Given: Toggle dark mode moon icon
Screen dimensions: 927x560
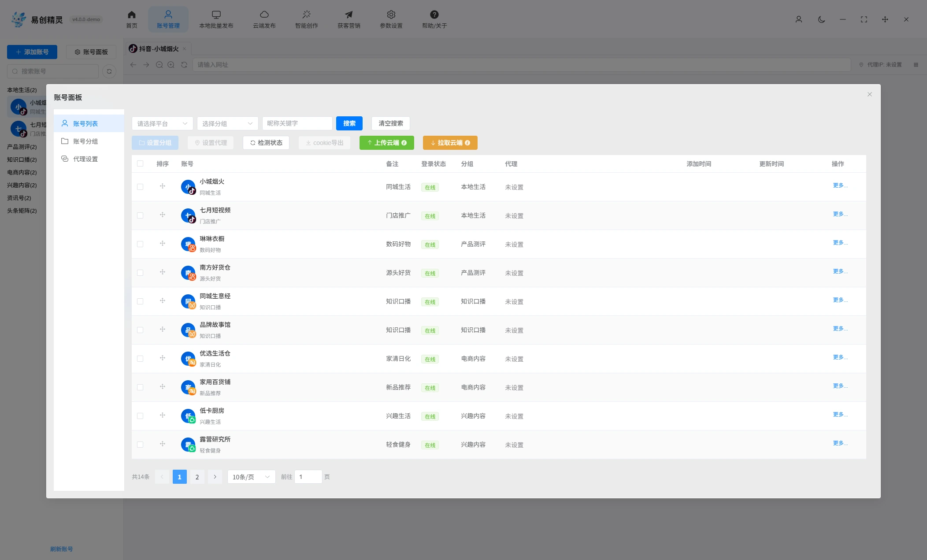Looking at the screenshot, I should tap(821, 19).
